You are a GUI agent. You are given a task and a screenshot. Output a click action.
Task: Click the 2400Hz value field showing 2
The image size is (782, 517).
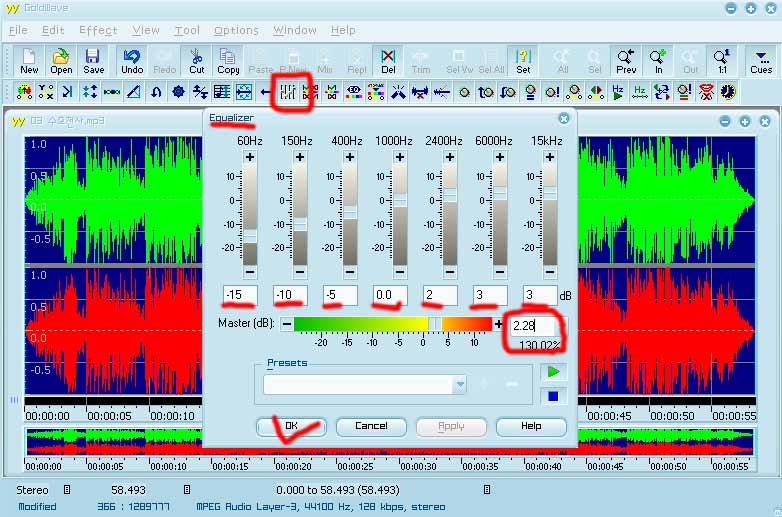[x=440, y=295]
